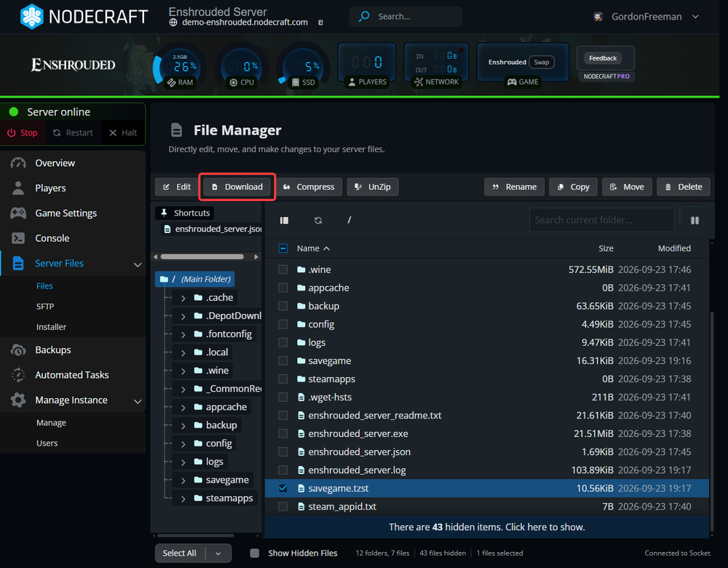Open the Installer submenu item
728x568 pixels.
click(51, 327)
